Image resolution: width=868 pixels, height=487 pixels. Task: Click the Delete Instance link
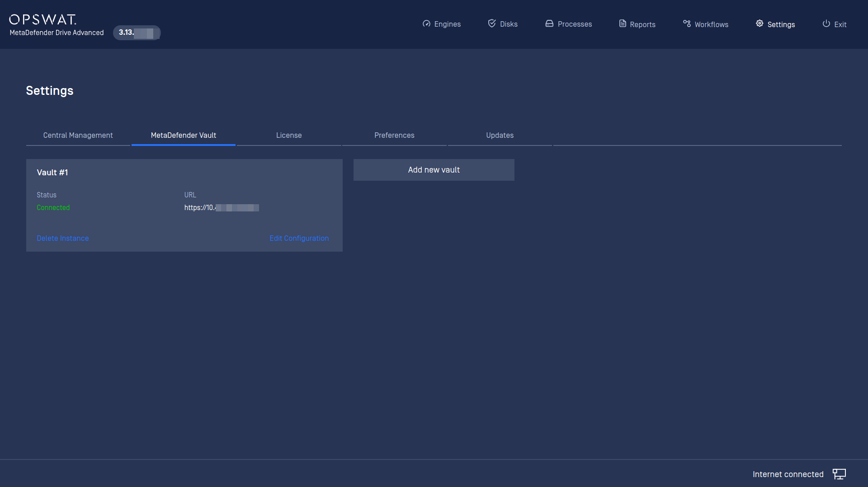pos(63,239)
